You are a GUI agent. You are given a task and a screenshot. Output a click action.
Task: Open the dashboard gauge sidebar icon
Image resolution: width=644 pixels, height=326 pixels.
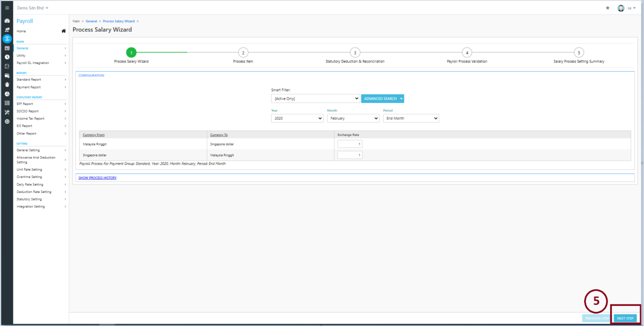[7, 21]
